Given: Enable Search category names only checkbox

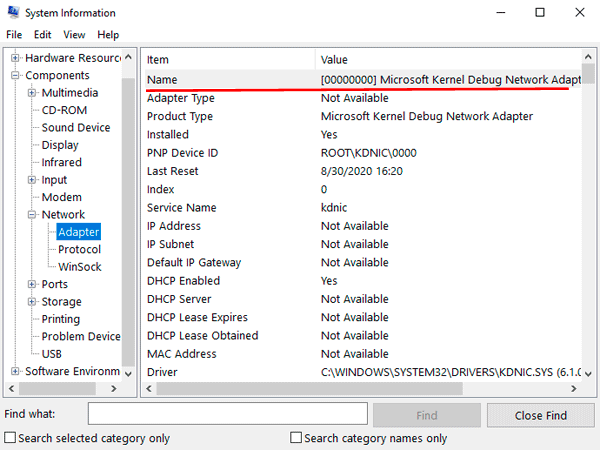Looking at the screenshot, I should pyautogui.click(x=296, y=438).
